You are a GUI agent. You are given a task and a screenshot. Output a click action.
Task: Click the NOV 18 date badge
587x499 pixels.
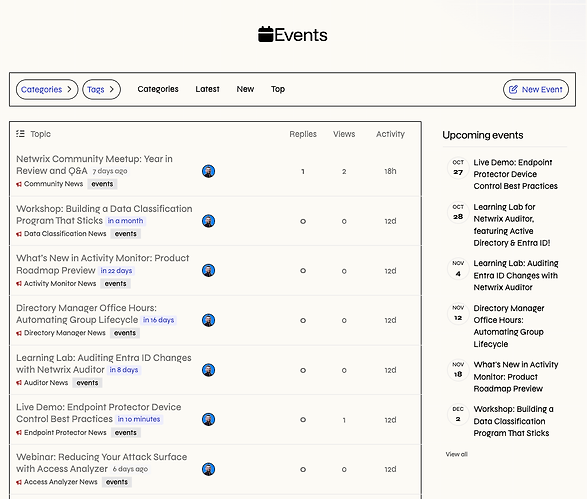coord(458,370)
